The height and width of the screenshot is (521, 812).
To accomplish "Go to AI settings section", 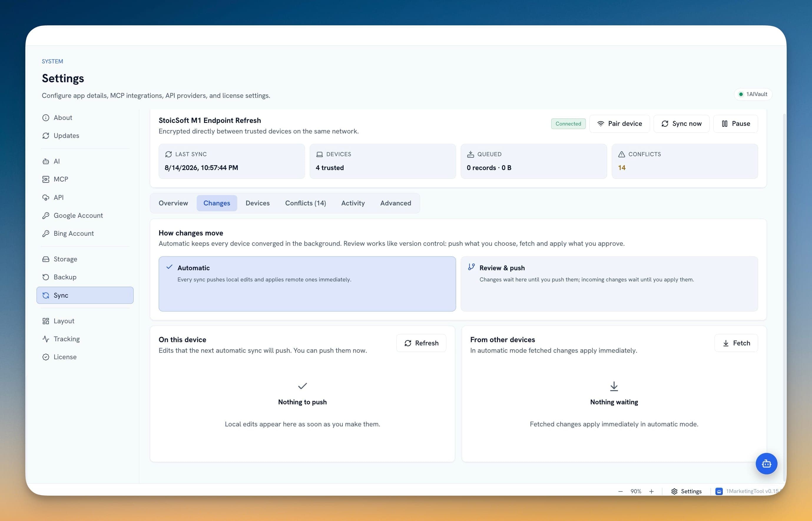I will pyautogui.click(x=85, y=161).
